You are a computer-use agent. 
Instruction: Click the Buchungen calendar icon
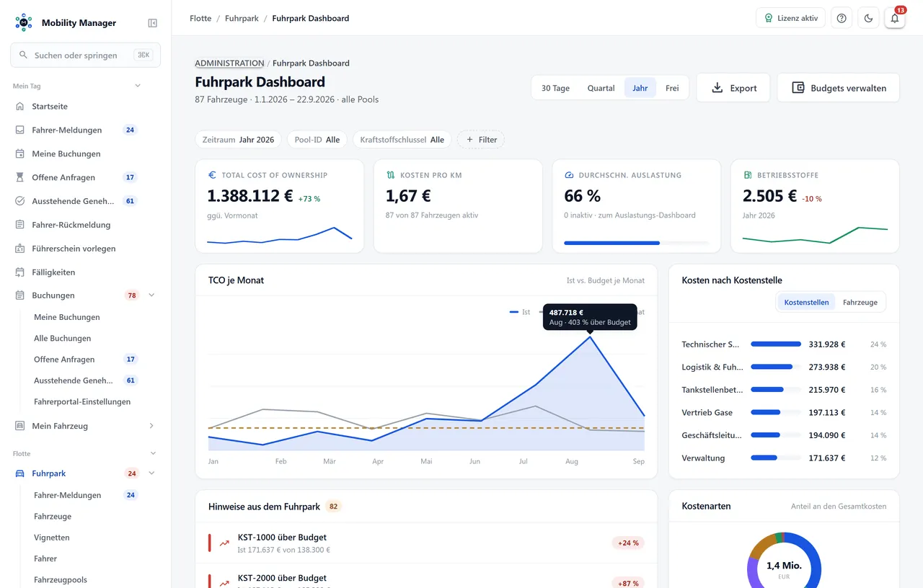click(20, 295)
